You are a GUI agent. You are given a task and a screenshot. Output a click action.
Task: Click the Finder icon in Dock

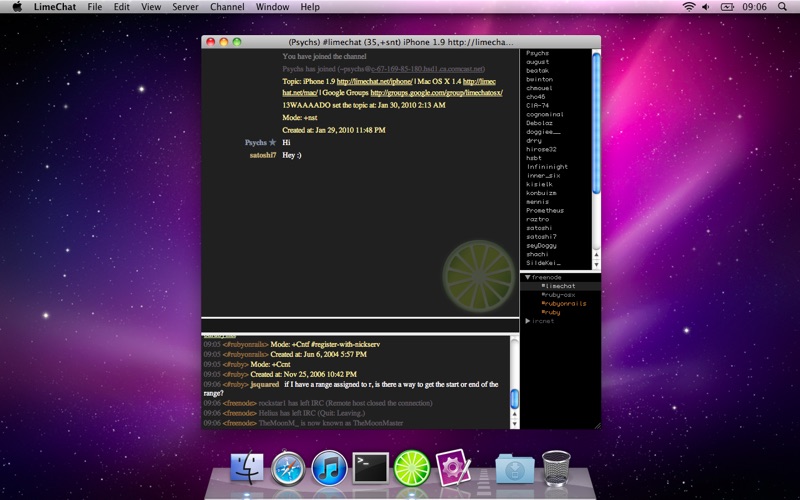(247, 467)
